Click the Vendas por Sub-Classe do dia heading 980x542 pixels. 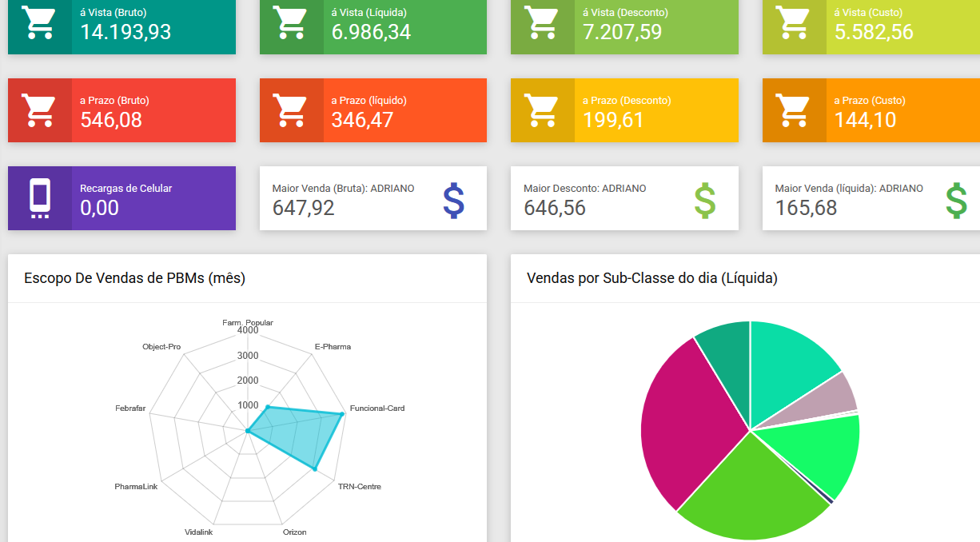651,278
